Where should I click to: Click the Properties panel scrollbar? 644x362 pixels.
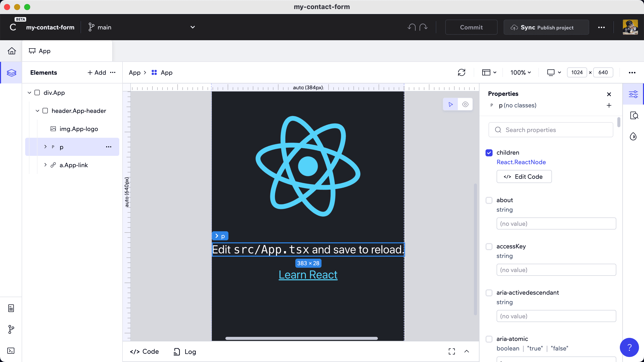pyautogui.click(x=619, y=122)
